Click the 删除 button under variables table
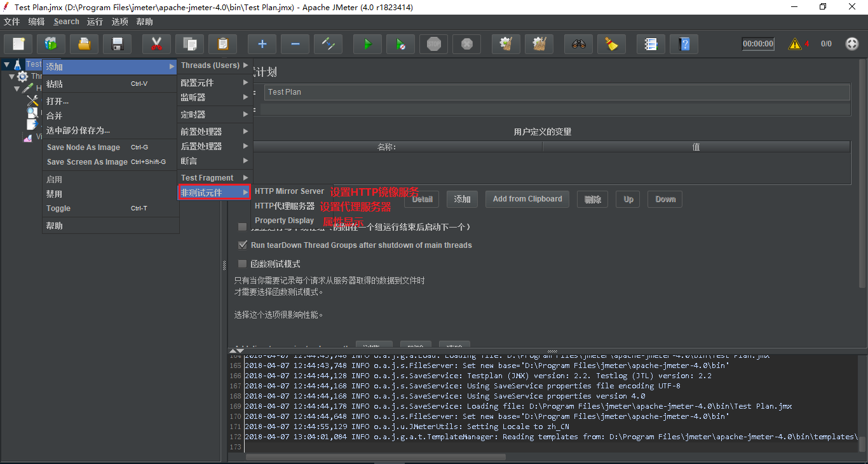Image resolution: width=868 pixels, height=464 pixels. pyautogui.click(x=593, y=199)
